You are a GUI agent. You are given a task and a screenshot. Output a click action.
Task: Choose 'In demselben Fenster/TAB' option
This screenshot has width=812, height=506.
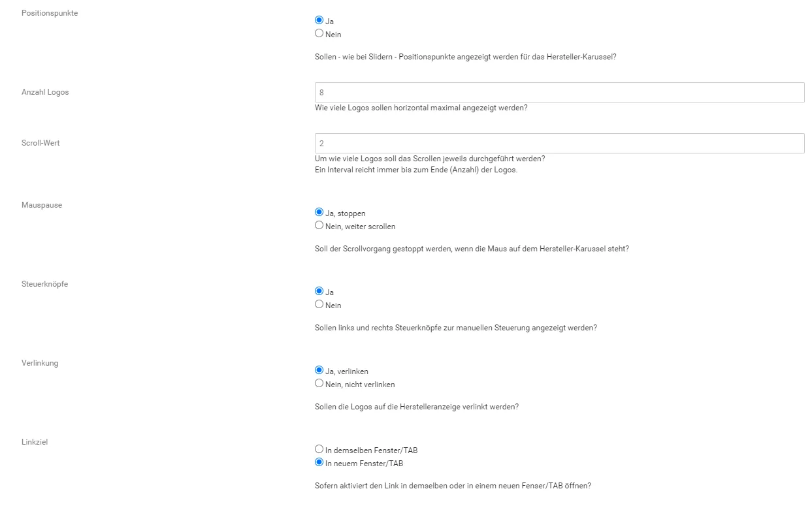[x=319, y=449]
